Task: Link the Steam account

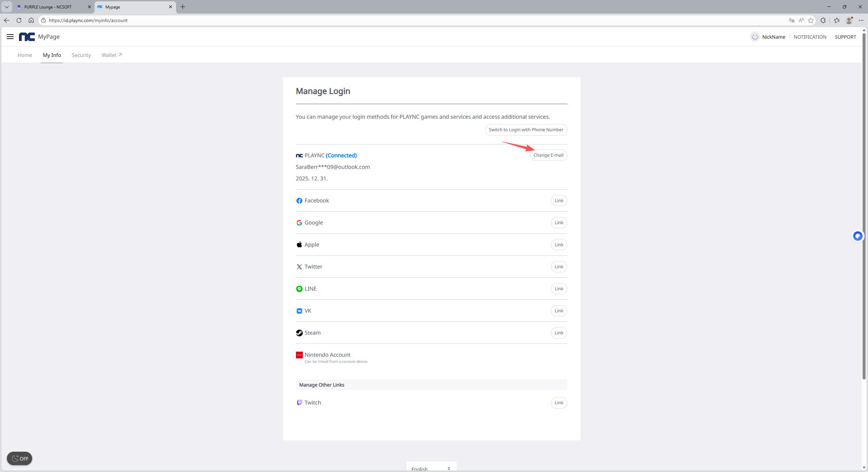Action: tap(559, 333)
